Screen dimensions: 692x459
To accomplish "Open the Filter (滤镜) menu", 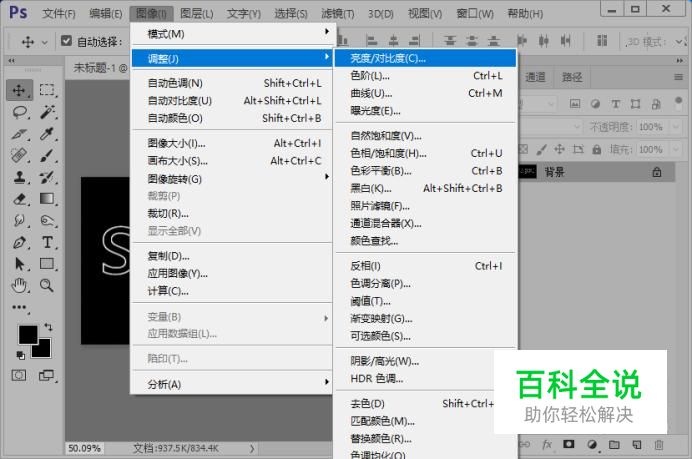I will (x=338, y=14).
